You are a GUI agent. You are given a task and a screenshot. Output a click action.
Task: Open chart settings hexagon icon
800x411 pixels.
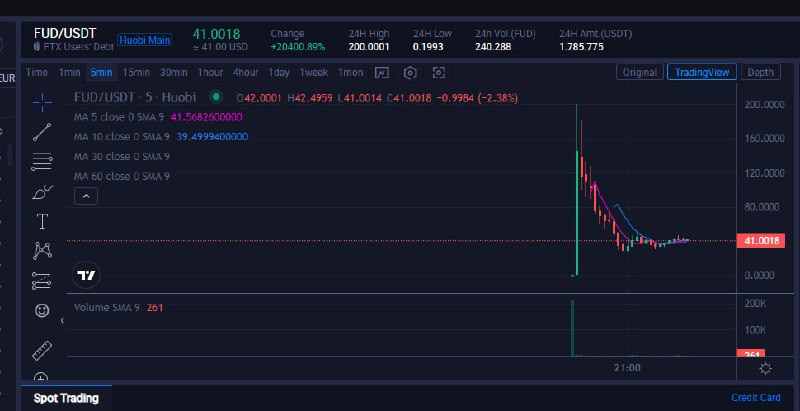pos(410,72)
